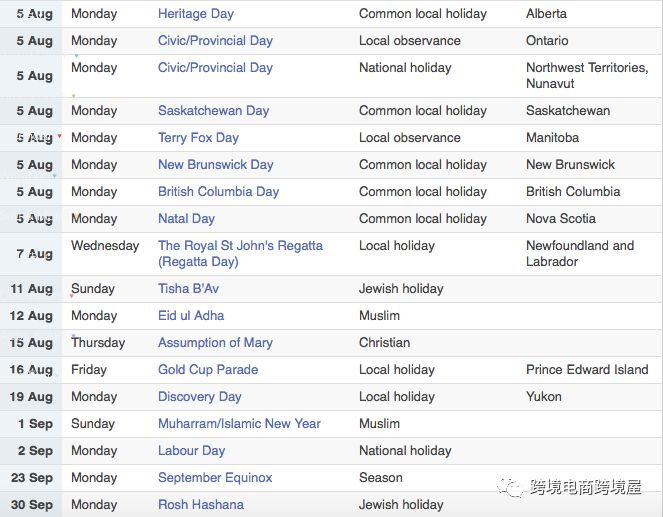Open the Heritage Day link
Screen dimensions: 663x517
(x=196, y=14)
